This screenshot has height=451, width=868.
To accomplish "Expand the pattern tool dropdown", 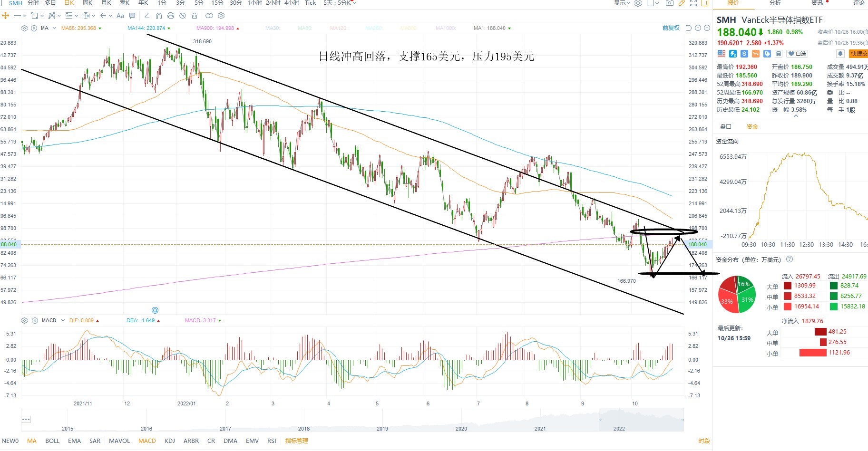I will pyautogui.click(x=59, y=16).
